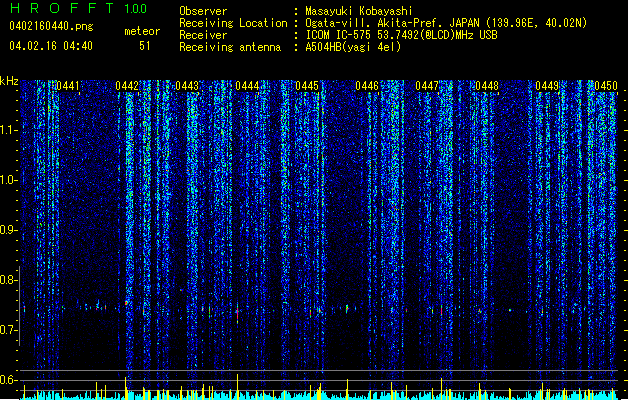
Task: Click the HROFFT title text
Action: (62, 8)
